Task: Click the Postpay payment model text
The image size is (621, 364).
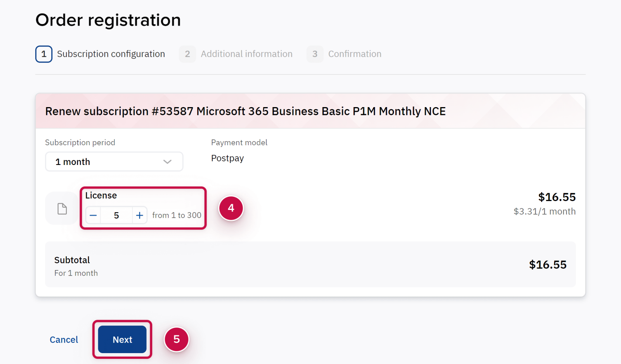Action: click(x=227, y=158)
